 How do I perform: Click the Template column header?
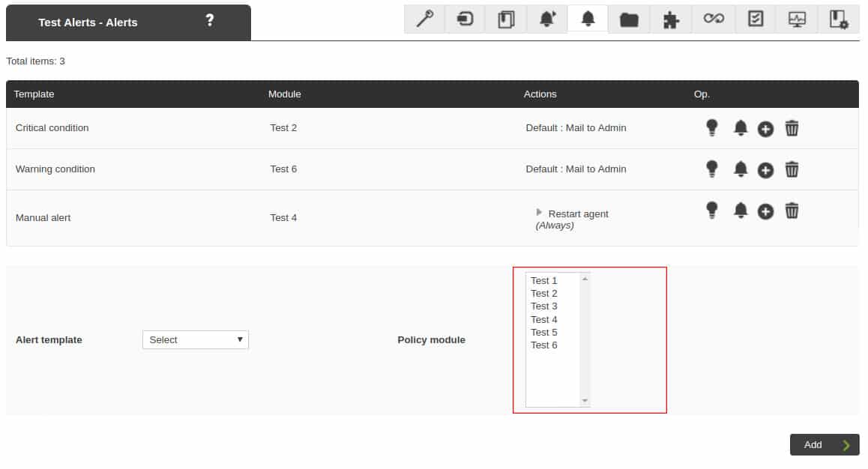coord(34,94)
